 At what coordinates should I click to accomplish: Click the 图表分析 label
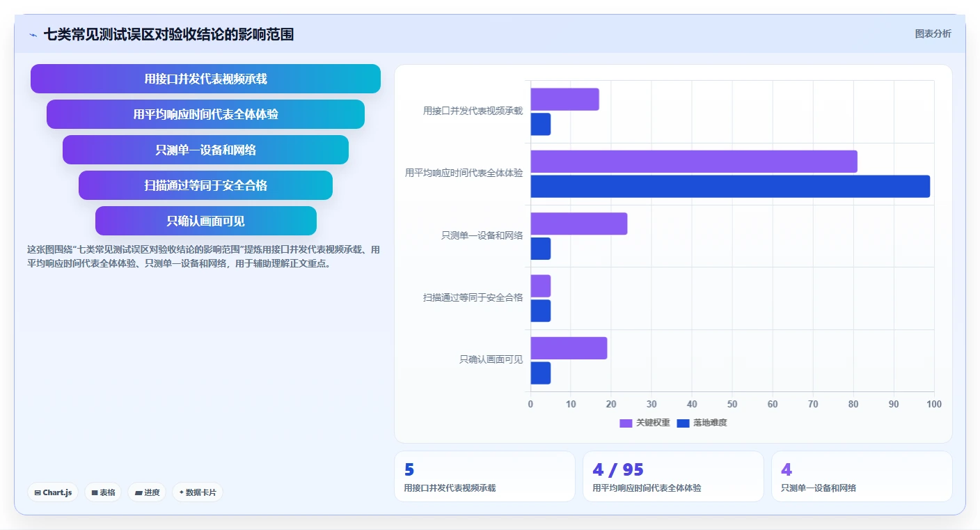coord(933,33)
